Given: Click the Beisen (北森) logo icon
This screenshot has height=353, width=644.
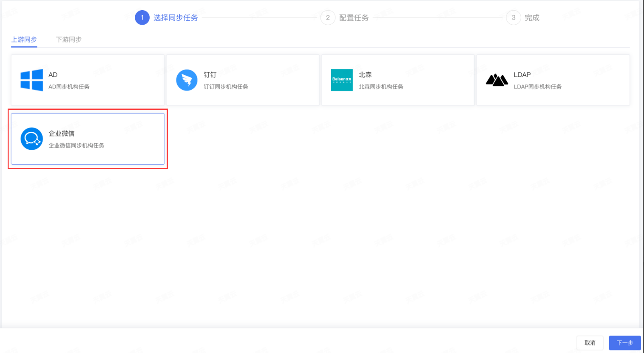Looking at the screenshot, I should coord(342,80).
